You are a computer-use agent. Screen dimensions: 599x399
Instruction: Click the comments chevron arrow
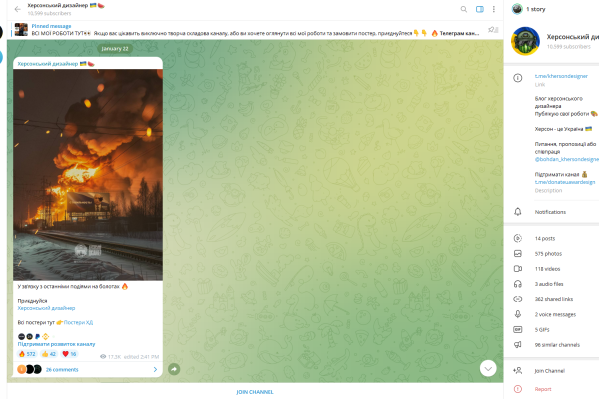click(x=155, y=370)
